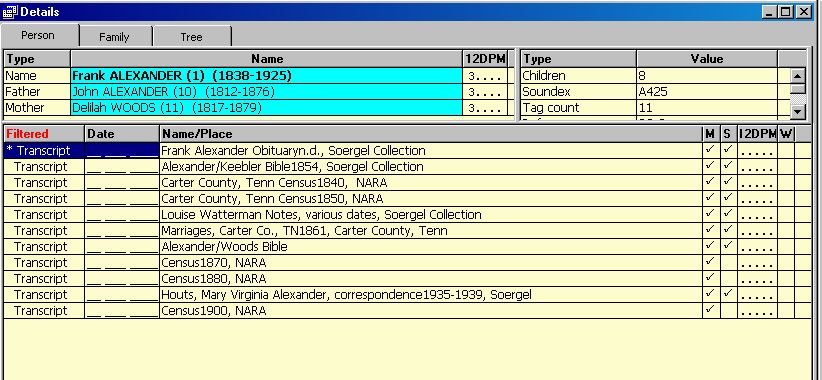The image size is (822, 380).
Task: Select Frank Alexander Obituary transcript row
Action: 407,150
